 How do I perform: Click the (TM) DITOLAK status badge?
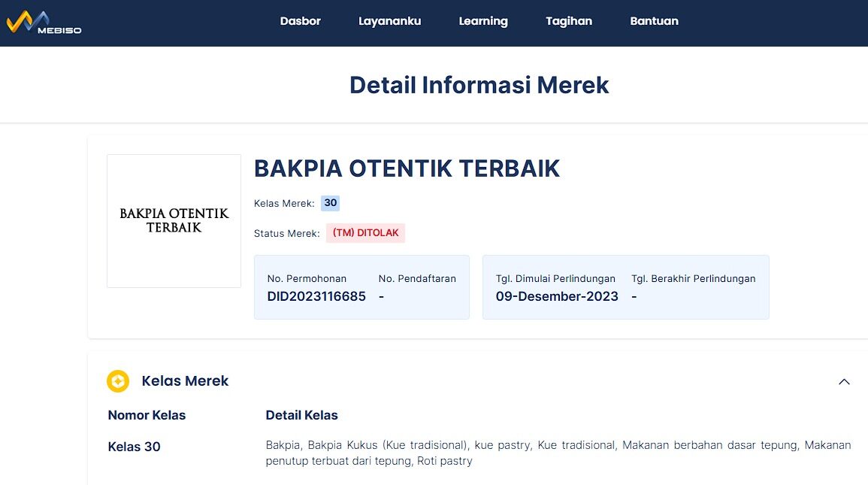[x=365, y=233]
